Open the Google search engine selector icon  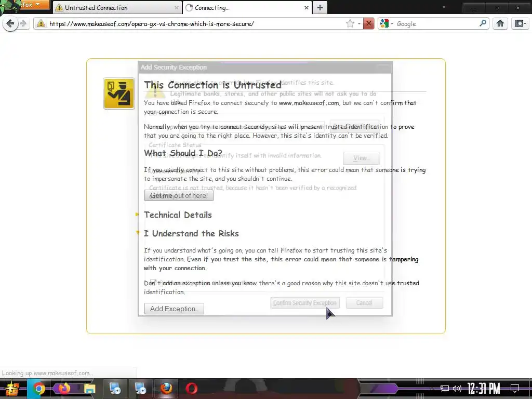[384, 23]
